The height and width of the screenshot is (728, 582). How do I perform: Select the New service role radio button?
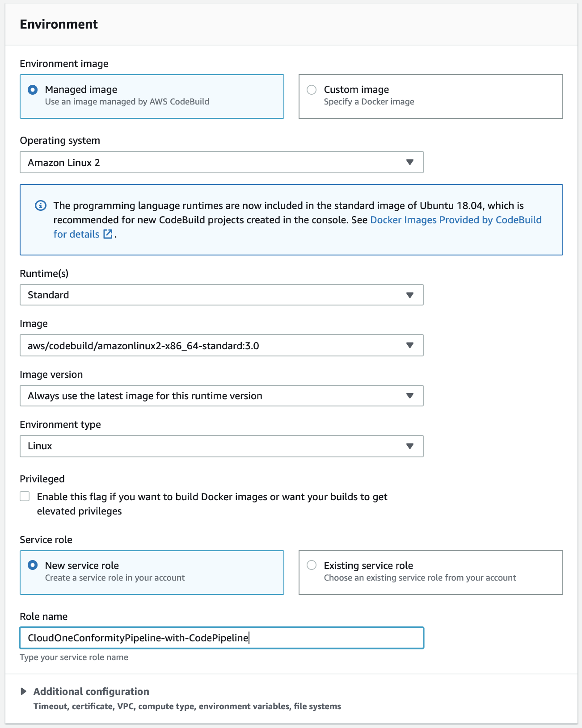tap(33, 565)
